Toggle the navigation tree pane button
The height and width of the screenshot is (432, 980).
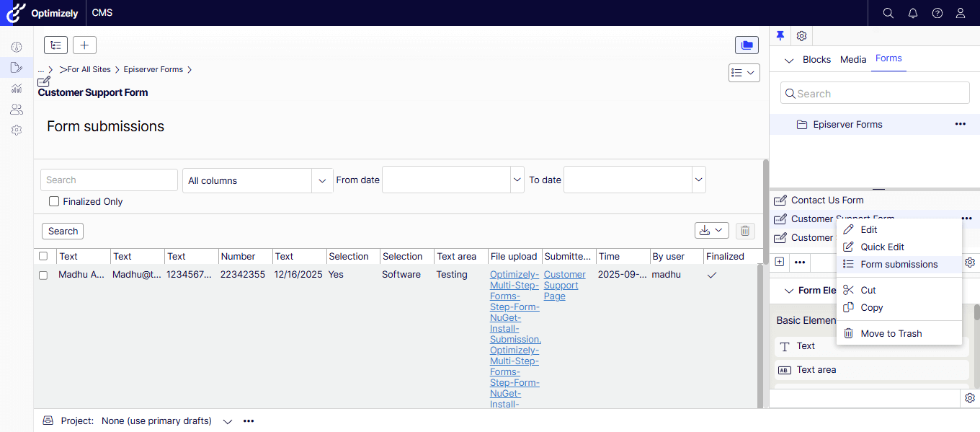[55, 45]
